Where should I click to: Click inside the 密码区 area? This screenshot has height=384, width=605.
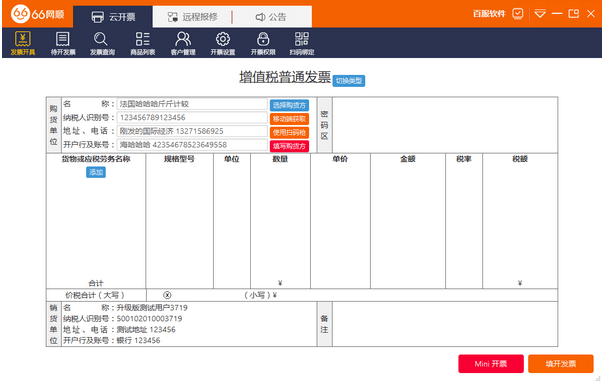click(445, 125)
